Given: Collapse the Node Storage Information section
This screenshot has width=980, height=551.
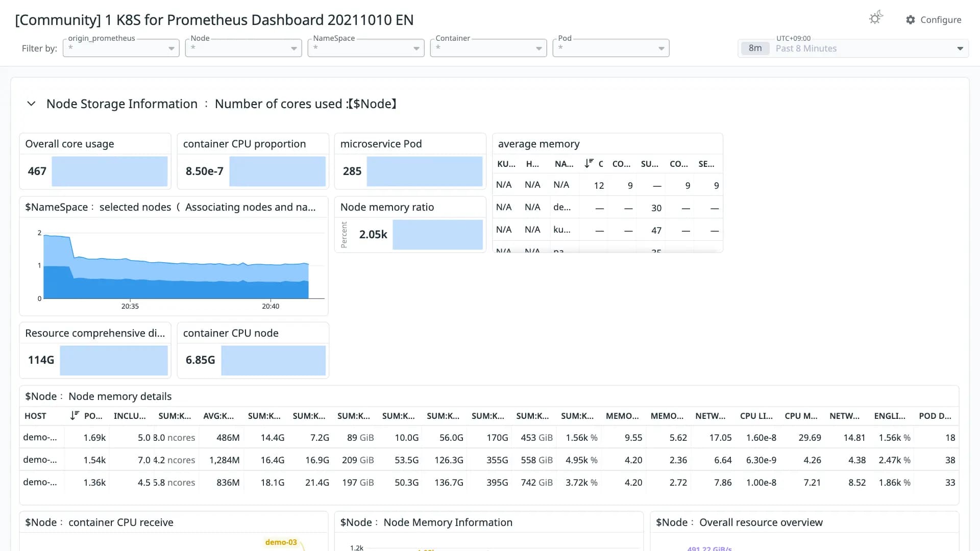Looking at the screenshot, I should tap(31, 104).
